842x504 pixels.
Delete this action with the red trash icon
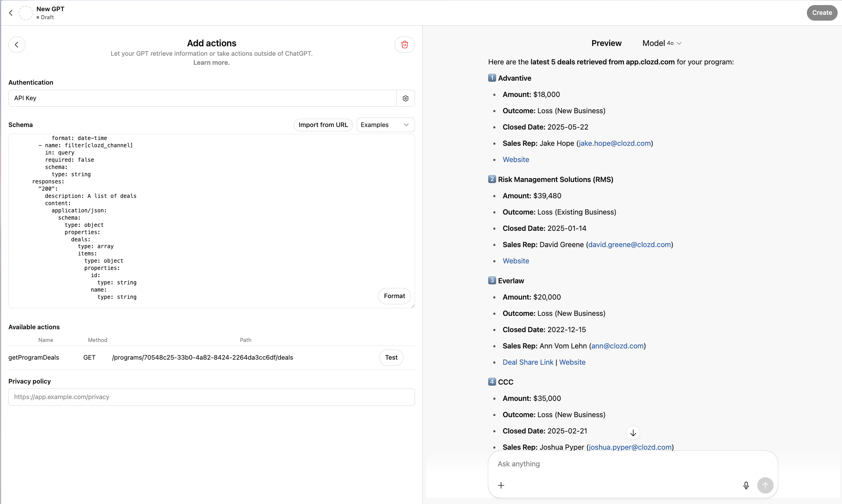click(405, 45)
